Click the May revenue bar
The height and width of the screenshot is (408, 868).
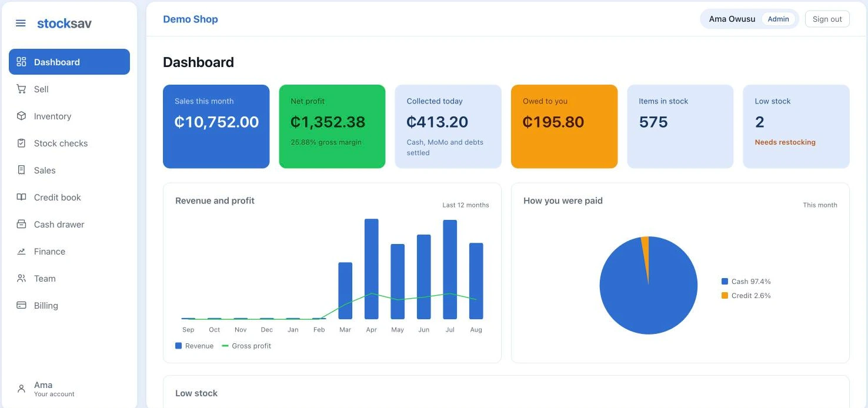click(398, 282)
